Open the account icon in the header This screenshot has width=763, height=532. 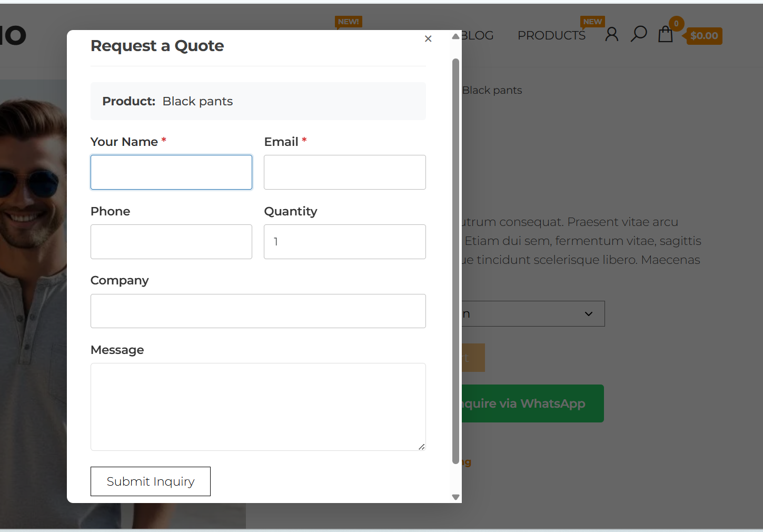coord(611,34)
